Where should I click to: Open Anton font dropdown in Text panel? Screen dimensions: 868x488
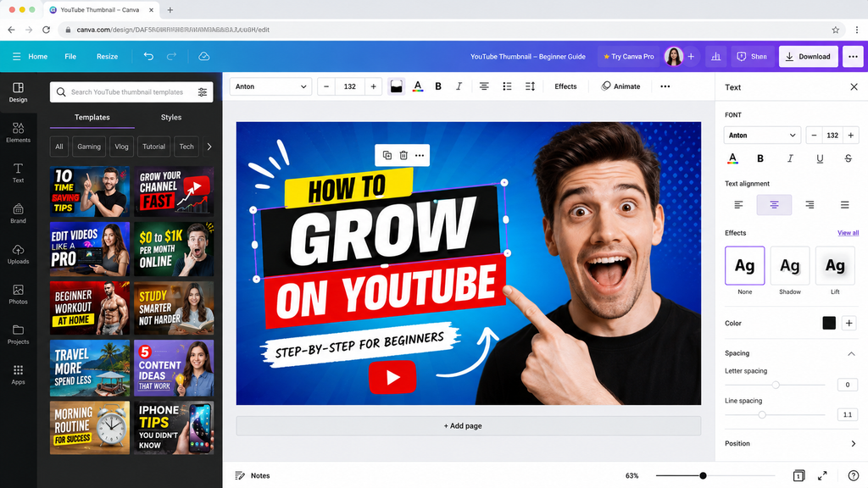point(762,135)
